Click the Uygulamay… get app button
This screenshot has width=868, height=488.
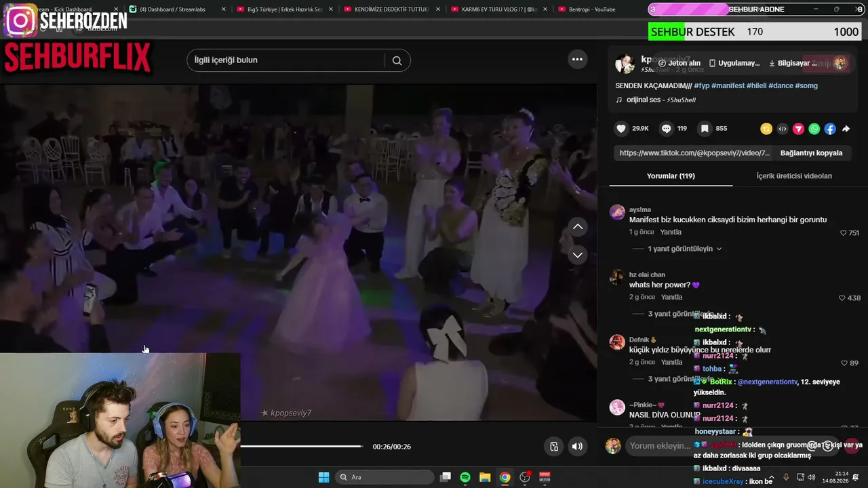pyautogui.click(x=734, y=63)
